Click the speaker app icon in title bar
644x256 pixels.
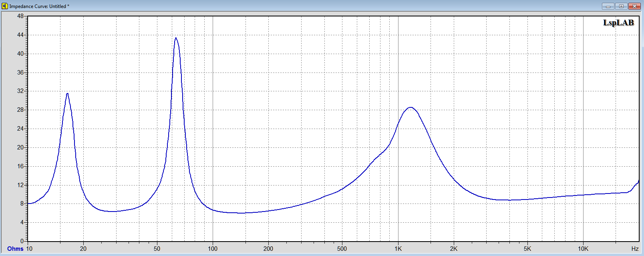click(x=5, y=6)
